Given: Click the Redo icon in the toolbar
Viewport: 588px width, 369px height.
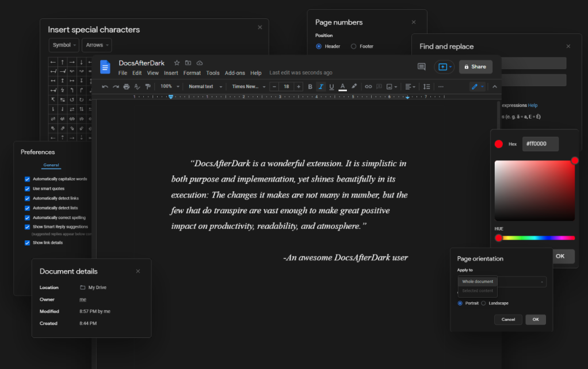Looking at the screenshot, I should click(116, 87).
